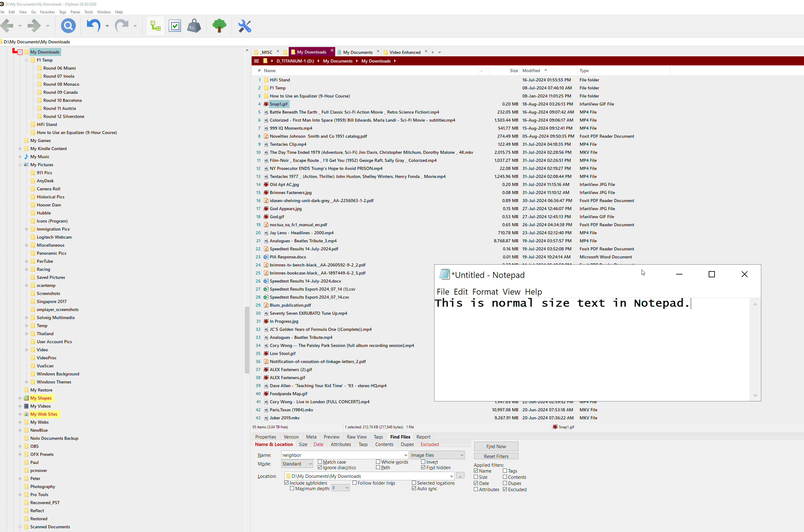Expand the My Videos tree node
Screen dimensions: 804x532
click(20, 406)
